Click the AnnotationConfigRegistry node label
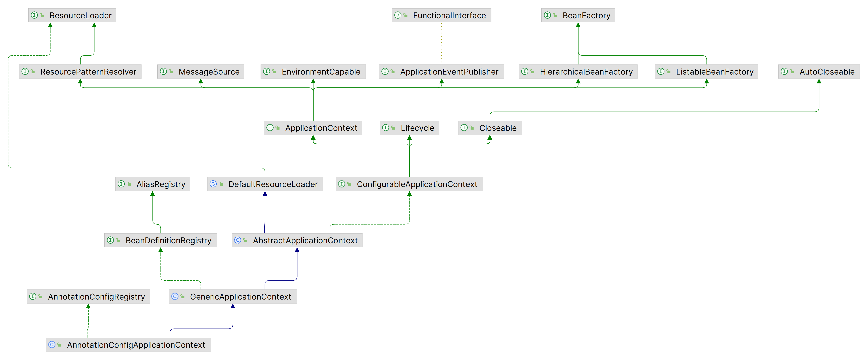The image size is (868, 360). [x=96, y=297]
